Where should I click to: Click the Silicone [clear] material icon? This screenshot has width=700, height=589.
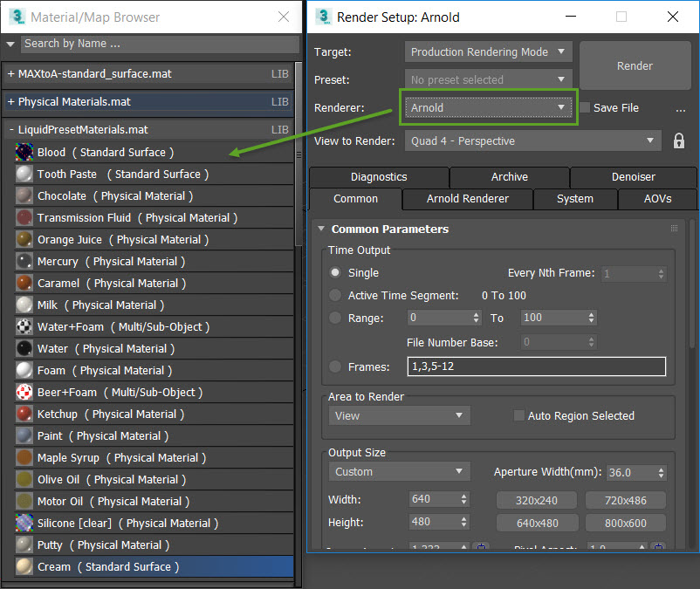[x=24, y=523]
